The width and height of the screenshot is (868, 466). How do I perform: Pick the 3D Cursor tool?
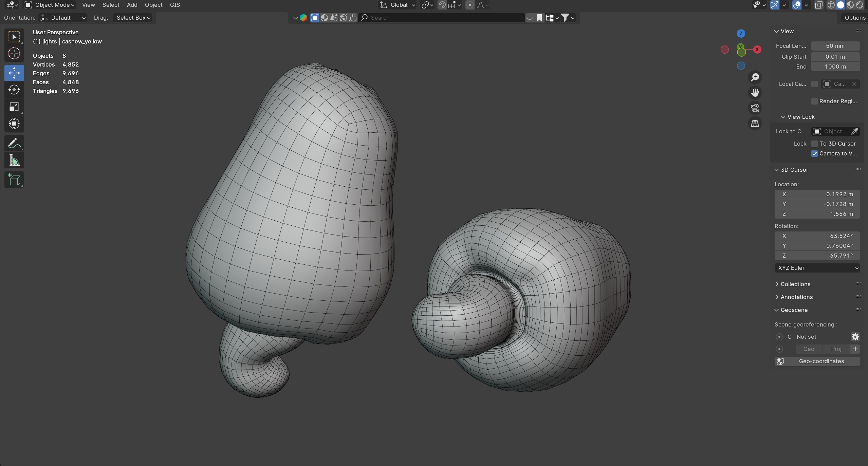(x=14, y=54)
